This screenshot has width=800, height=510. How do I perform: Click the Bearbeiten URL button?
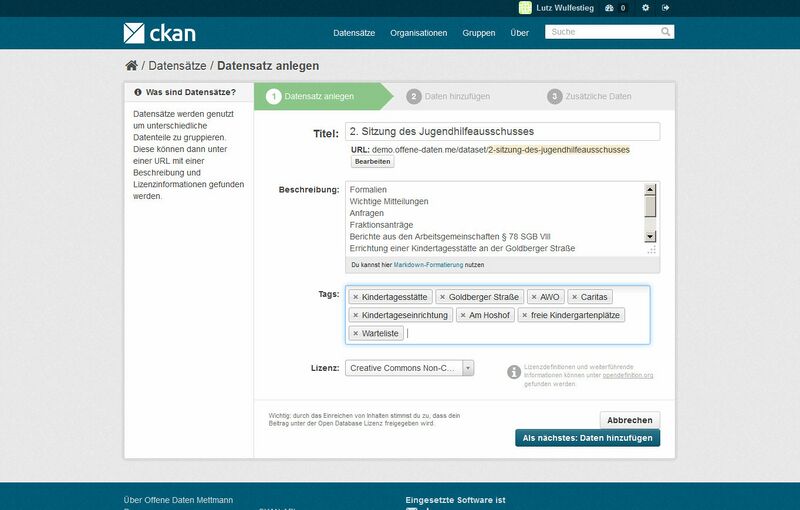point(373,162)
